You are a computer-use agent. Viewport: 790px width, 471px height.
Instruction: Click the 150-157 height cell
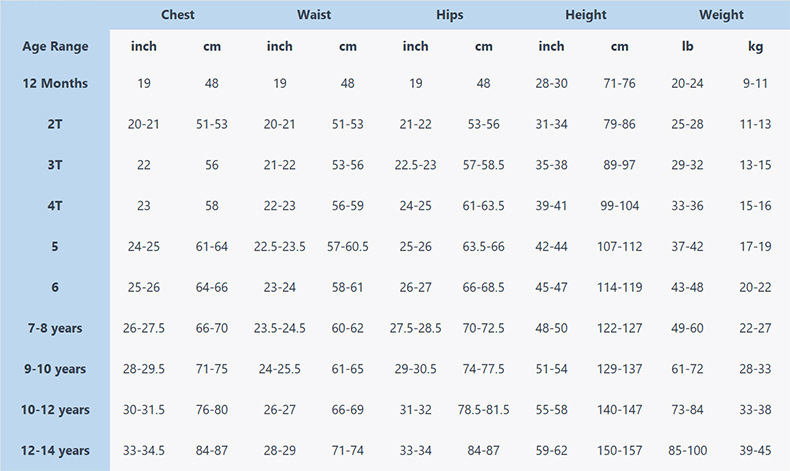click(620, 451)
